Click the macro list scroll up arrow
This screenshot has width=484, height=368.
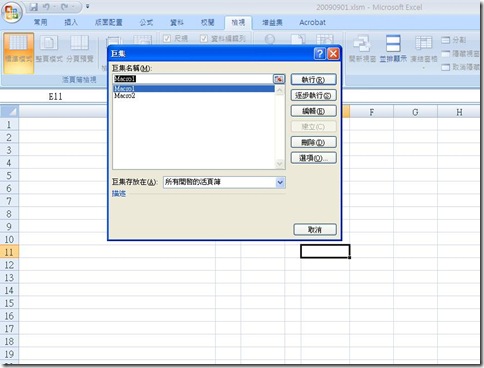(280, 90)
